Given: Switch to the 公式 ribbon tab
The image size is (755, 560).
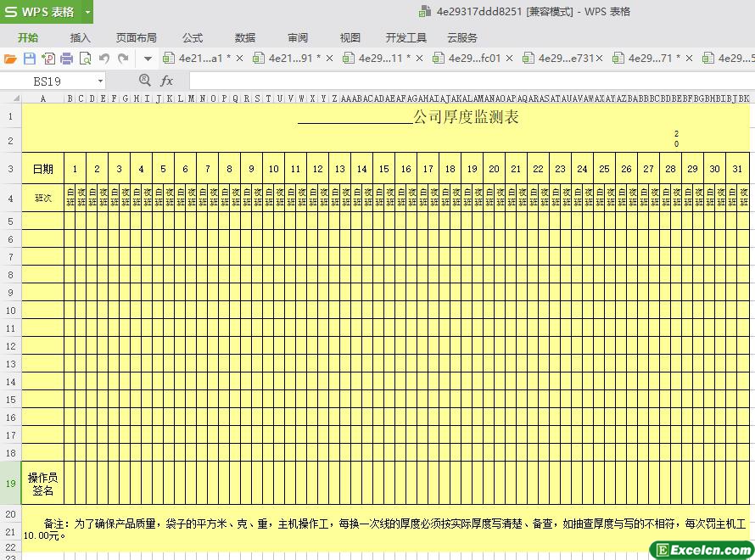Looking at the screenshot, I should (193, 37).
